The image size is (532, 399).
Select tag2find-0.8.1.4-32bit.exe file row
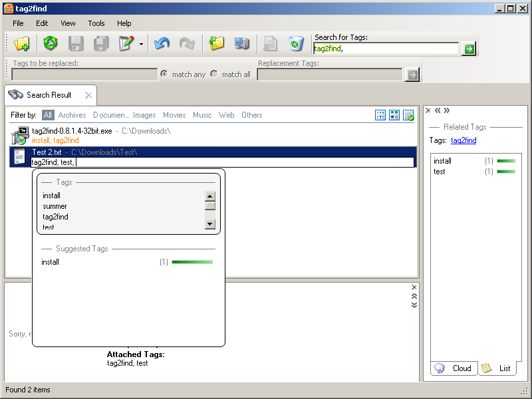tap(213, 136)
